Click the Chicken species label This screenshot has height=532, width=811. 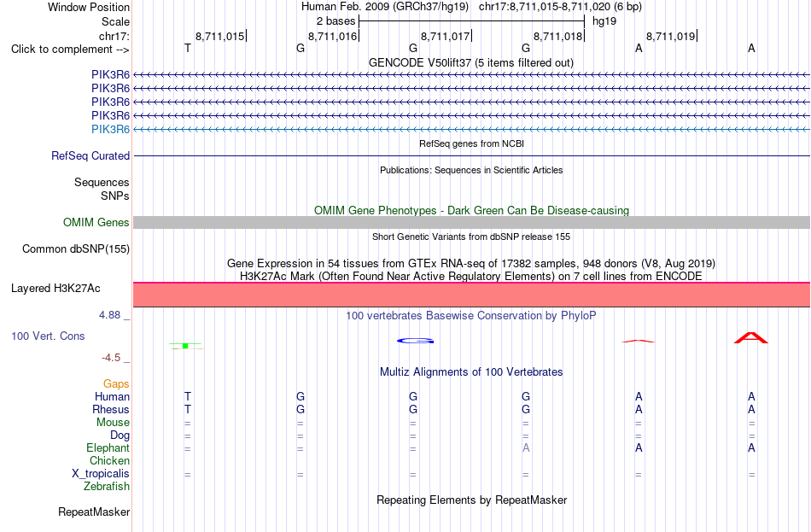coord(109,460)
